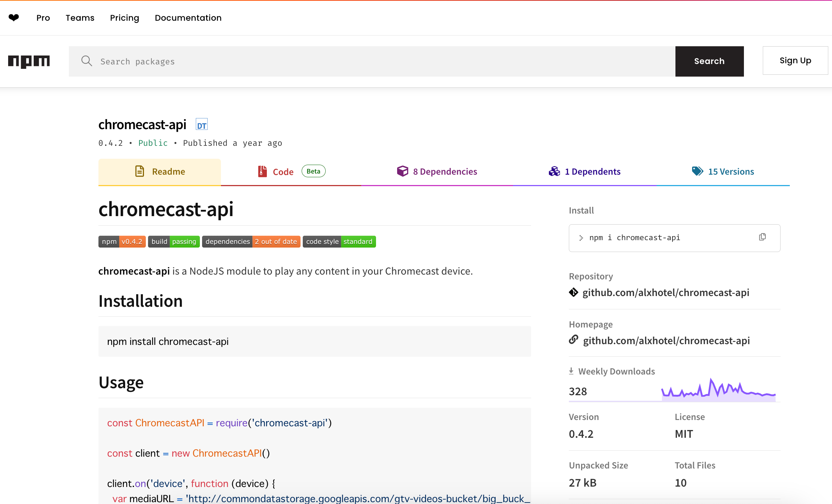Click the Sign Up button
Screen dimensions: 832x504
[795, 61]
